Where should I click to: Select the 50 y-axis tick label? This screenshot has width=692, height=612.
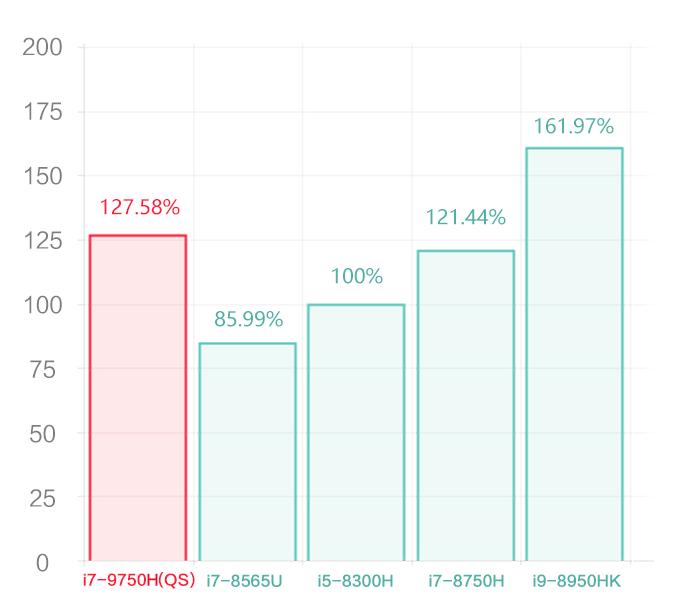pyautogui.click(x=48, y=434)
